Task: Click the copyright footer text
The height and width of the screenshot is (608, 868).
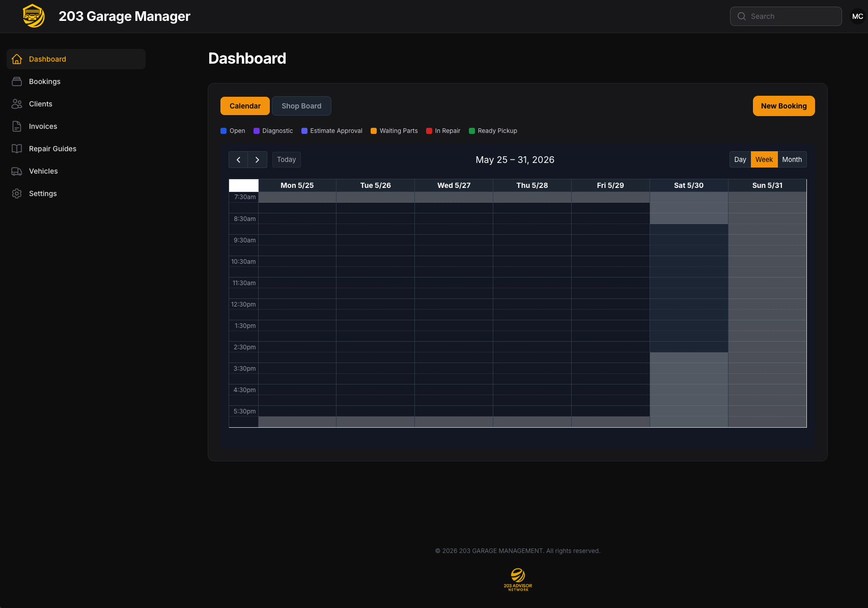Action: tap(518, 551)
